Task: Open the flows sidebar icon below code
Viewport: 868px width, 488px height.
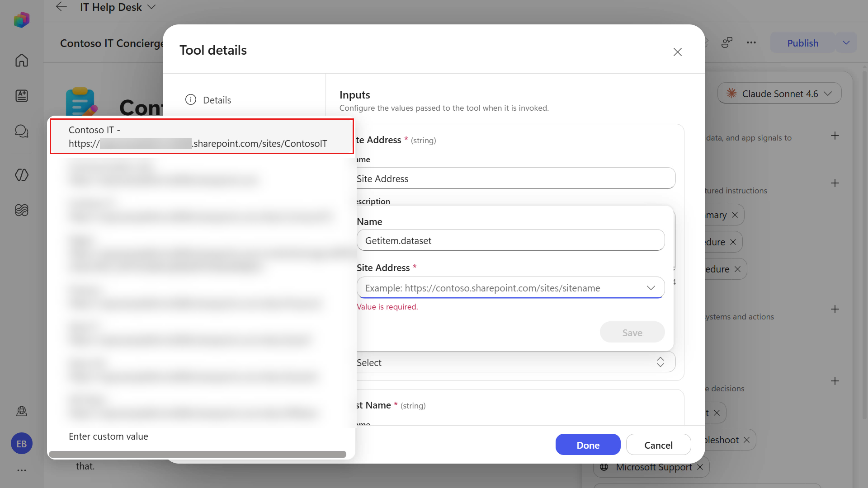Action: 21,210
